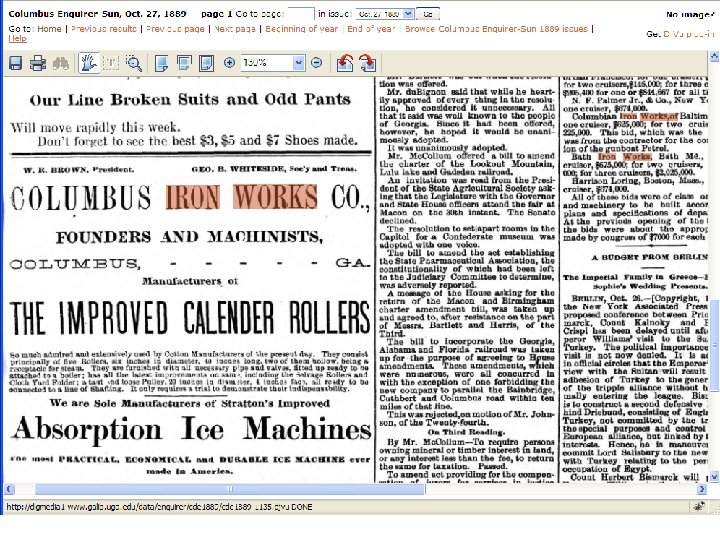Click the highlighted word IRON in ad
The image size is (720, 540).
(193, 197)
